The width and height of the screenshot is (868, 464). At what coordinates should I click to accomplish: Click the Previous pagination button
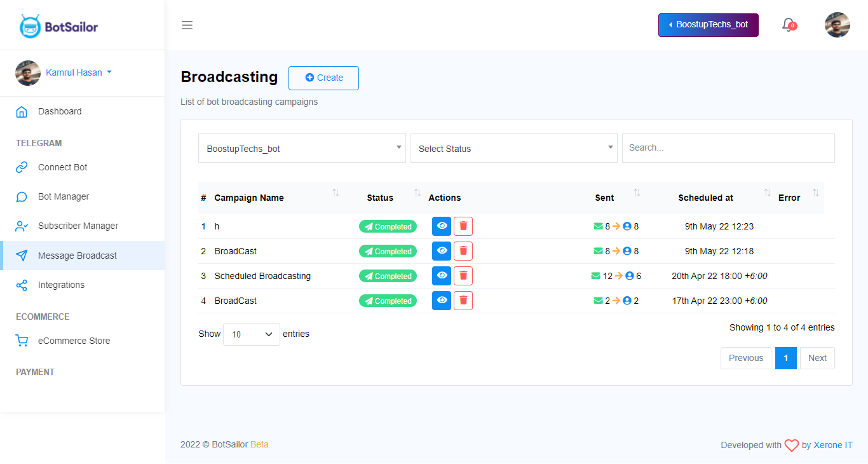pyautogui.click(x=746, y=358)
